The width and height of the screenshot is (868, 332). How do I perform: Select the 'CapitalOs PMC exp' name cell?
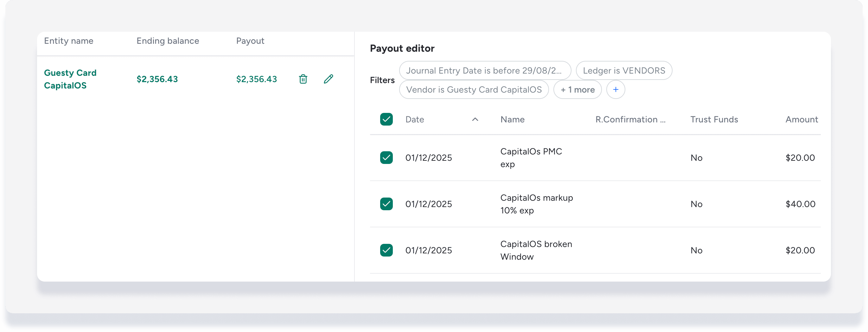[531, 158]
